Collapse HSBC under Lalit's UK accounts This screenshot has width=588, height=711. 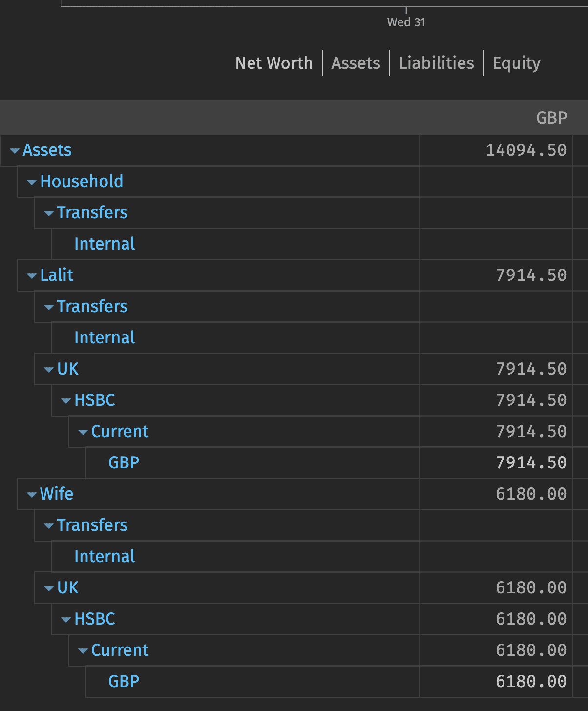(65, 400)
